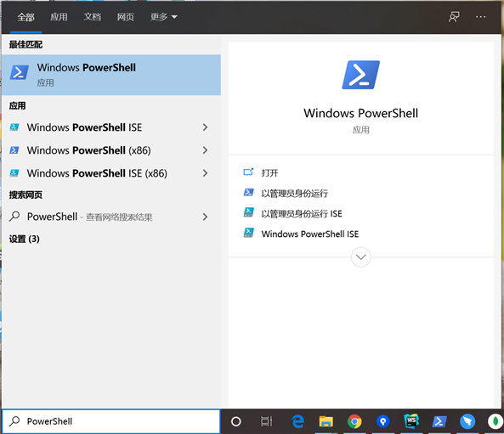Viewport: 504px width, 434px height.
Task: Click the 以管理员身份运行 PowerShell icon
Action: [248, 193]
